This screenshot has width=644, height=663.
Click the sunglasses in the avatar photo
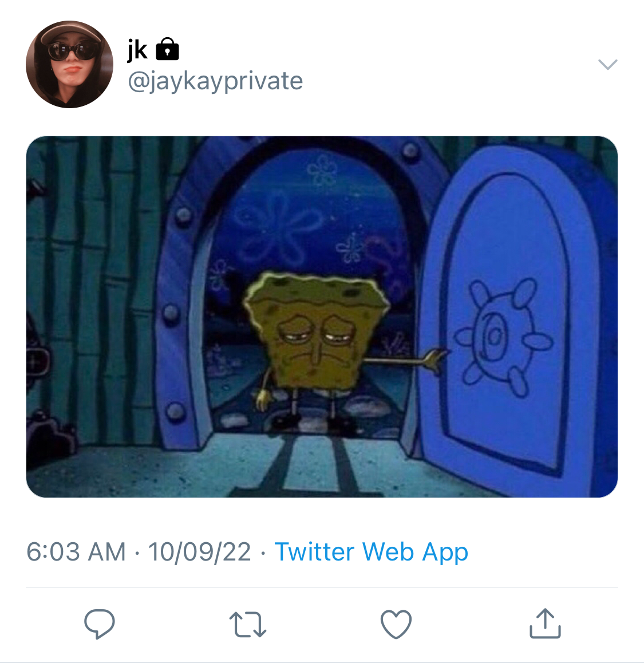click(74, 51)
